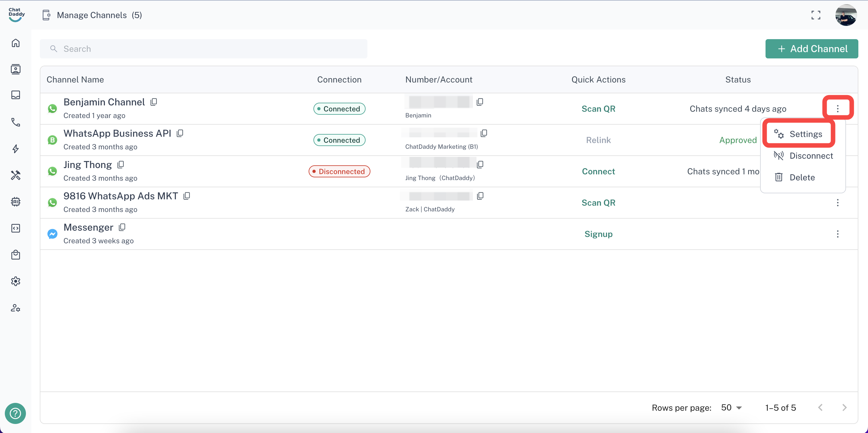Open the Calls phone sidebar icon
Viewport: 868px width, 433px height.
[x=15, y=122]
